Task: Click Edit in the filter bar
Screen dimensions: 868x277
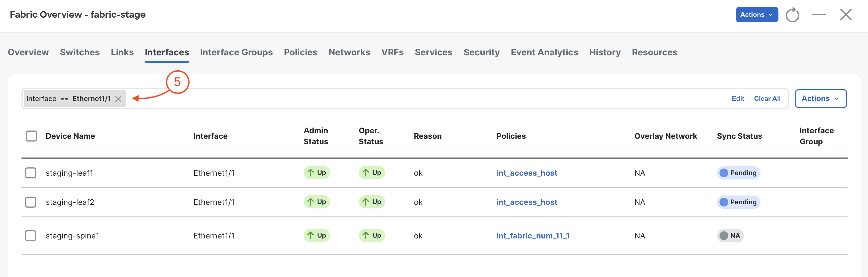Action: tap(738, 99)
